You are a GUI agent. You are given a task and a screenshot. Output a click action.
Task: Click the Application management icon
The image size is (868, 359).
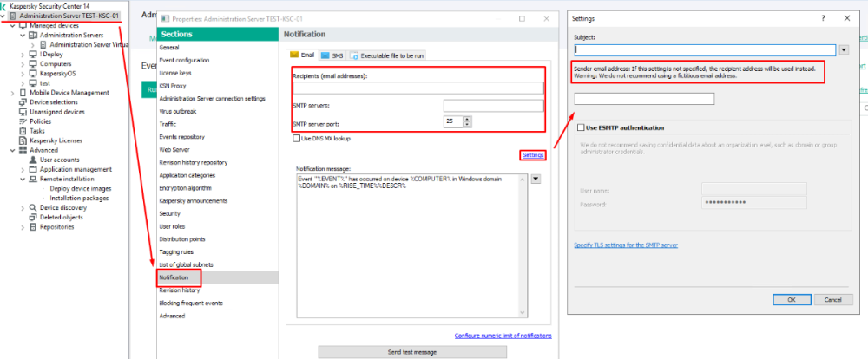(x=33, y=169)
